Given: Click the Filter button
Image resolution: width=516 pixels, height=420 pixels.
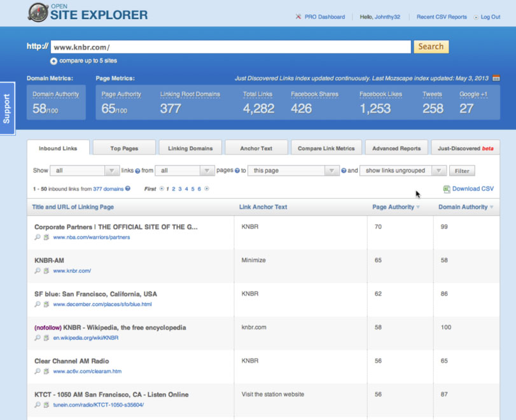Looking at the screenshot, I should (462, 171).
